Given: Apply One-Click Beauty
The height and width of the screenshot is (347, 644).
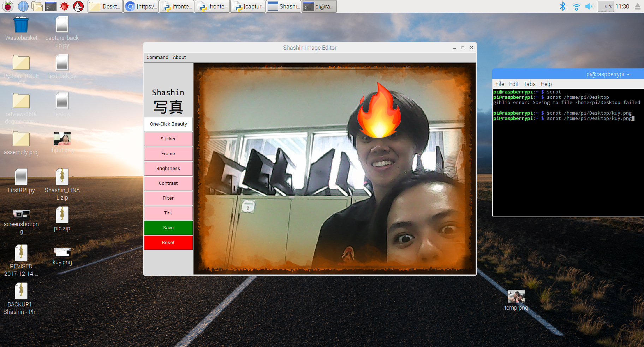Looking at the screenshot, I should (168, 124).
